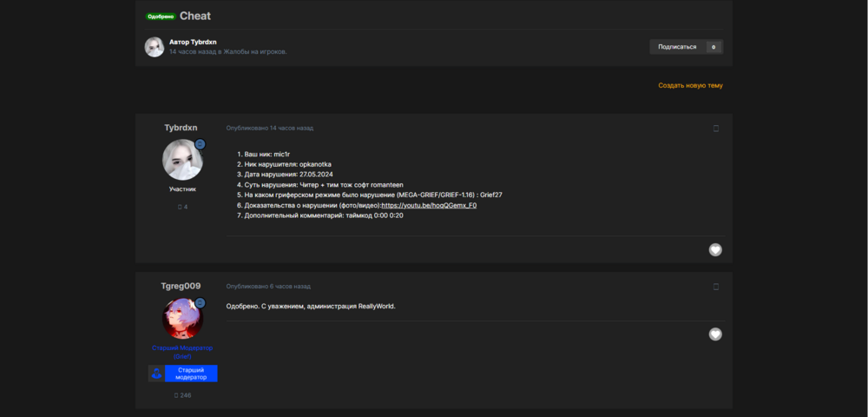Open share icon on Tgreg009's reply
The width and height of the screenshot is (868, 417).
716,287
